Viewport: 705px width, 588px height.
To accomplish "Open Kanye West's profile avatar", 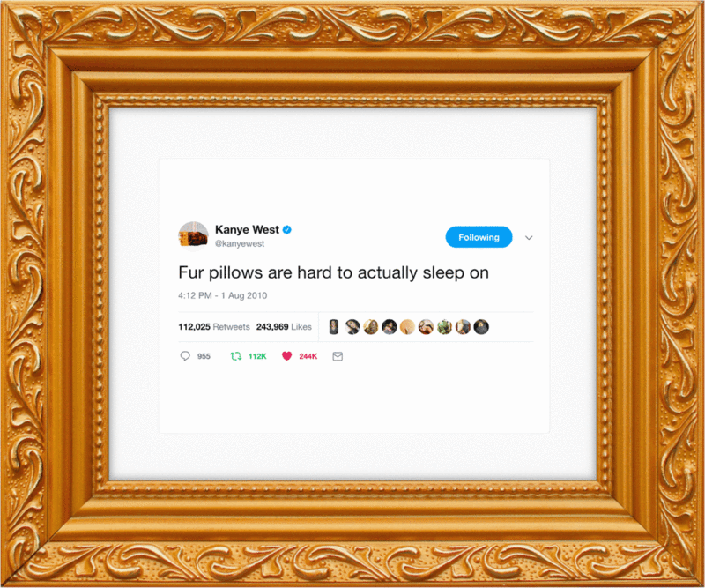I will coord(193,235).
